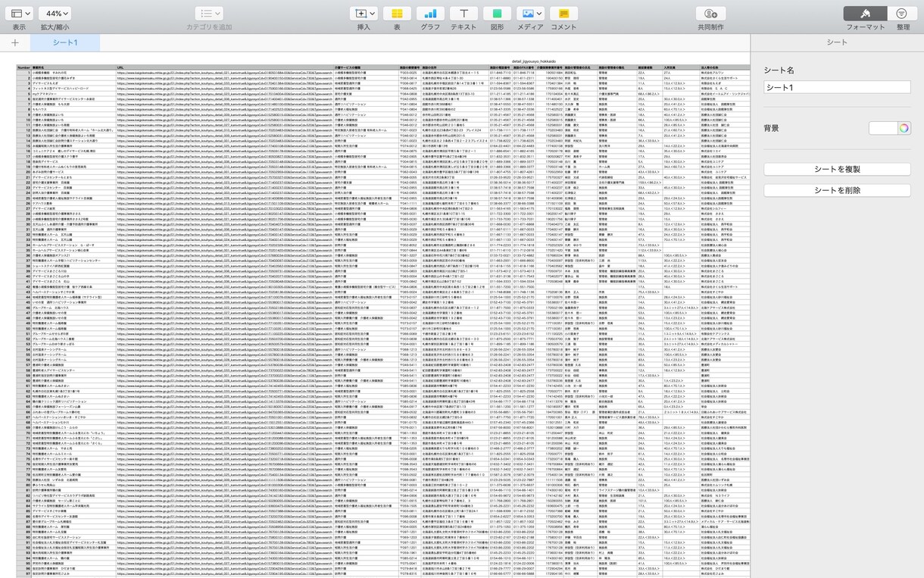Viewport: 924px width, 578px height.
Task: Open the 44% zoom level dropdown
Action: [55, 14]
